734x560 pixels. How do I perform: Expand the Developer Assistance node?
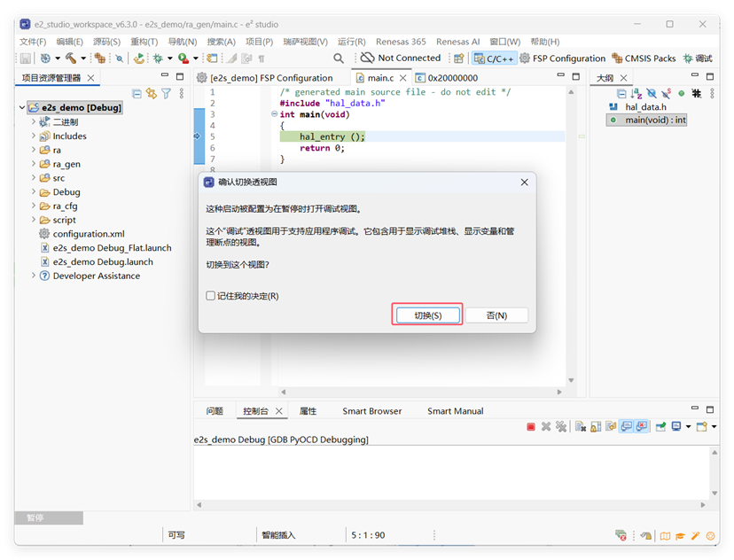[33, 276]
